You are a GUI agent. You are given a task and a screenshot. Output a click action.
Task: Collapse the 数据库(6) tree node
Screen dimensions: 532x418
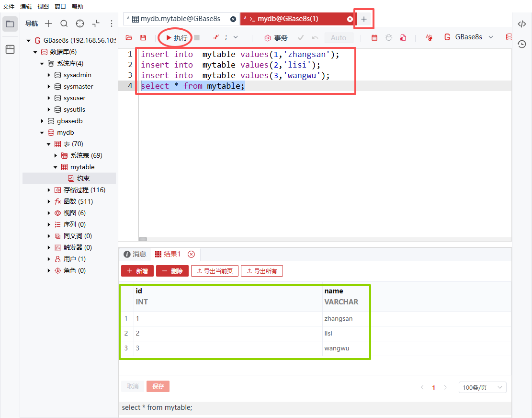35,52
